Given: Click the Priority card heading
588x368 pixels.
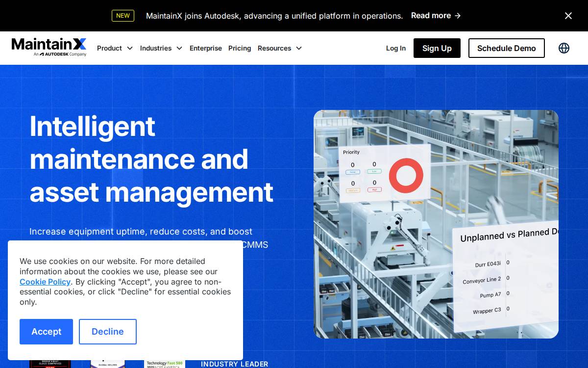Looking at the screenshot, I should 351,152.
